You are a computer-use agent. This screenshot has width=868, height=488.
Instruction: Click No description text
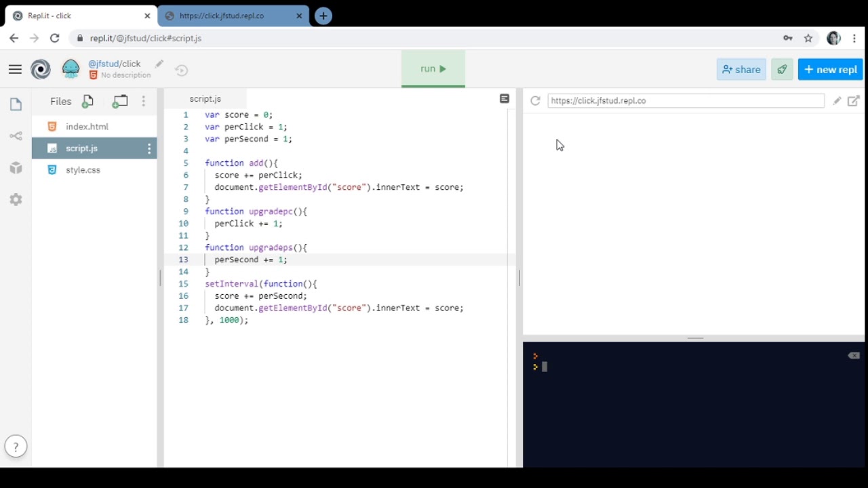(x=125, y=75)
